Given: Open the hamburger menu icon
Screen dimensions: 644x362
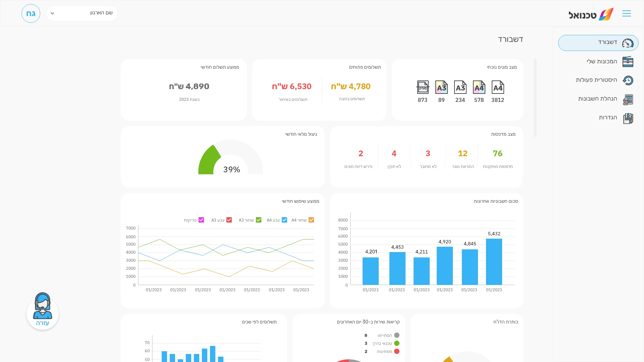Looking at the screenshot, I should click(x=626, y=13).
